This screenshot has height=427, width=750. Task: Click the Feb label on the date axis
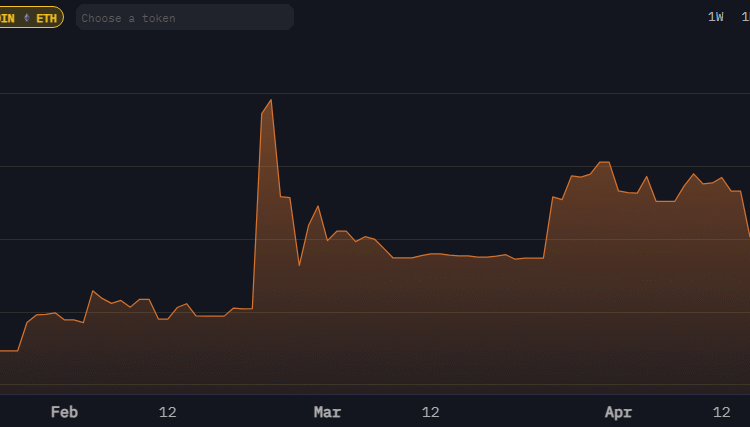tap(64, 412)
